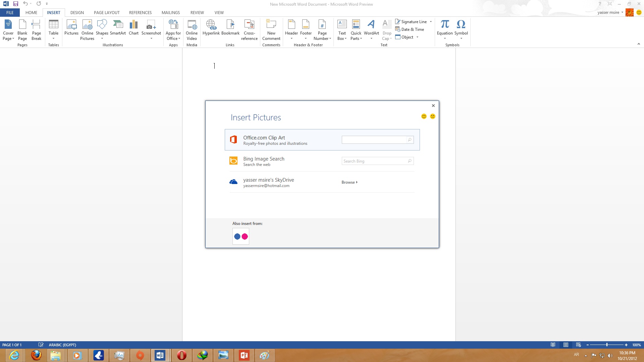The image size is (644, 362).
Task: Open the FILE tab
Action: point(10,12)
